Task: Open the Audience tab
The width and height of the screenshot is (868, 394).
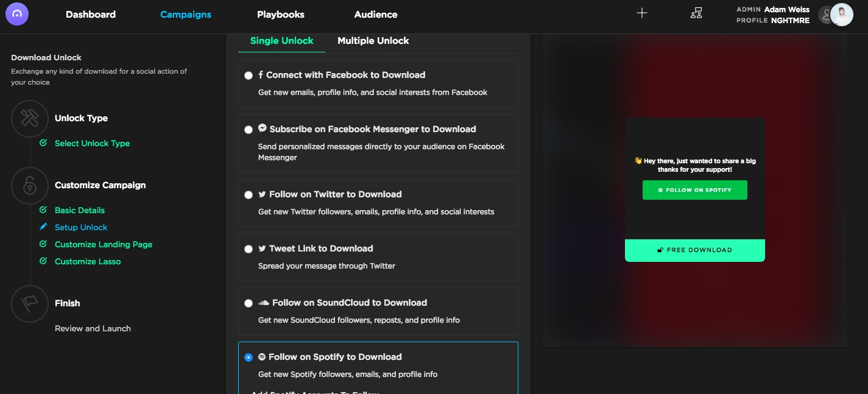Action: pos(376,14)
